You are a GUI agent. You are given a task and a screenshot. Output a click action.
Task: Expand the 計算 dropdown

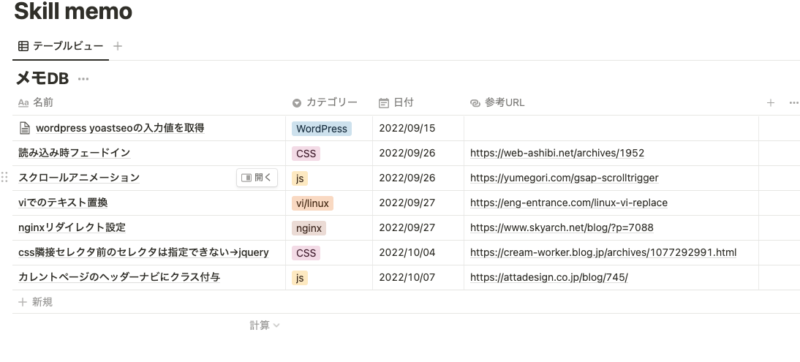pyautogui.click(x=264, y=325)
